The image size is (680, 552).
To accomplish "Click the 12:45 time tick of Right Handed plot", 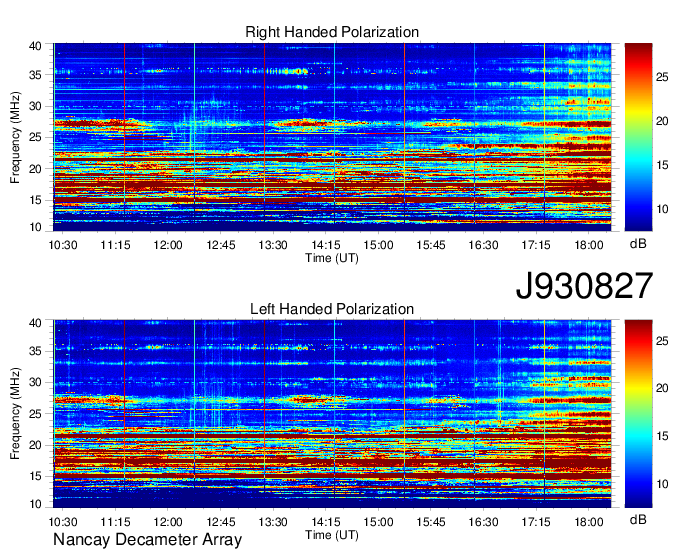I will 221,245.
